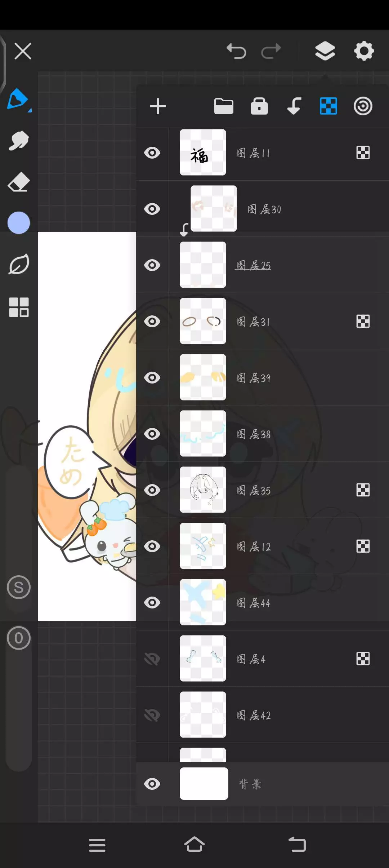Select layer named 图层25
This screenshot has height=868, width=389.
(254, 266)
